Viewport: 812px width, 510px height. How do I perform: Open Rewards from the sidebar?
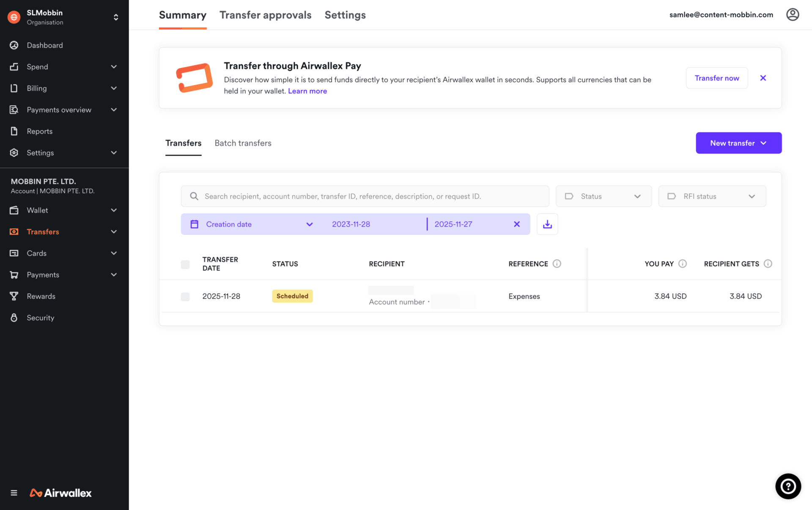coord(41,296)
